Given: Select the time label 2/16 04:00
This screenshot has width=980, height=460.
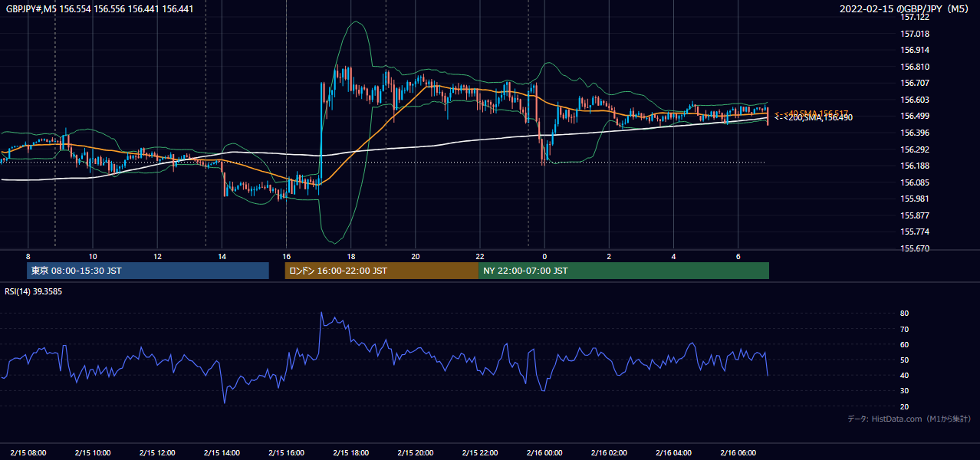Looking at the screenshot, I should pos(673,453).
